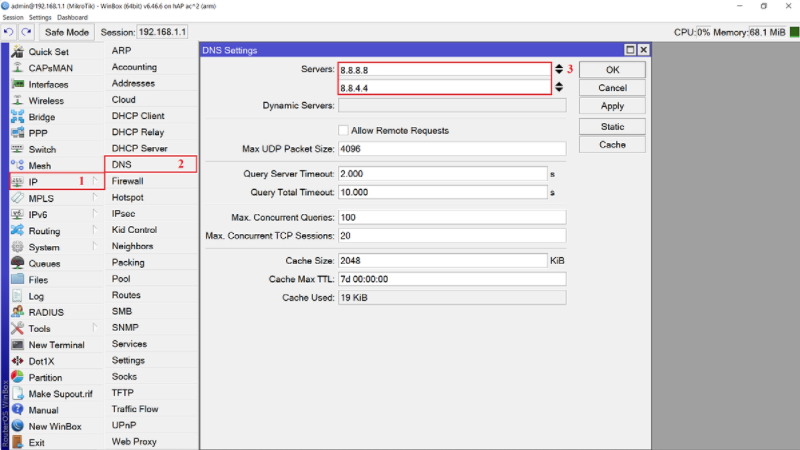Viewport: 800px width, 450px height.
Task: Click the Max UDP Packet Size field
Action: coord(451,149)
